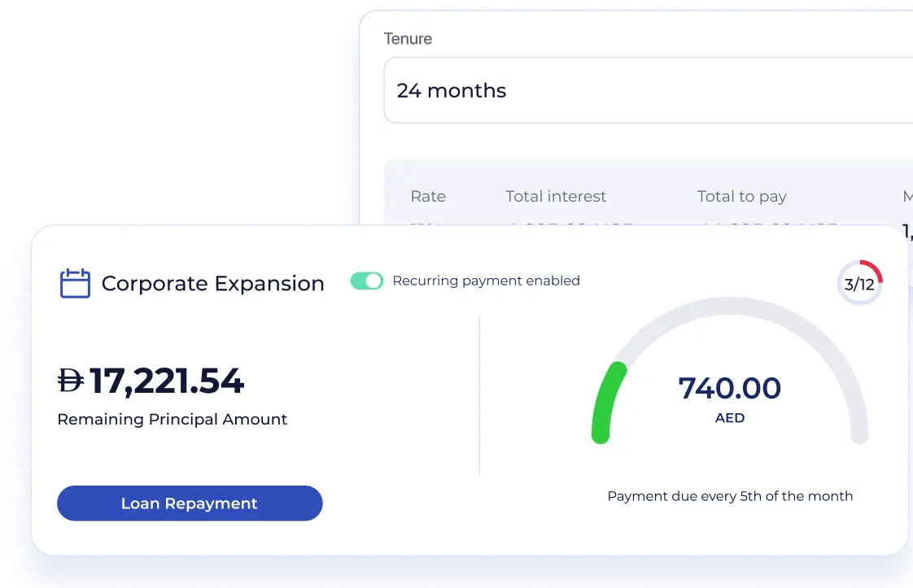Click the Total interest column header
The image size is (913, 588).
pyautogui.click(x=556, y=196)
